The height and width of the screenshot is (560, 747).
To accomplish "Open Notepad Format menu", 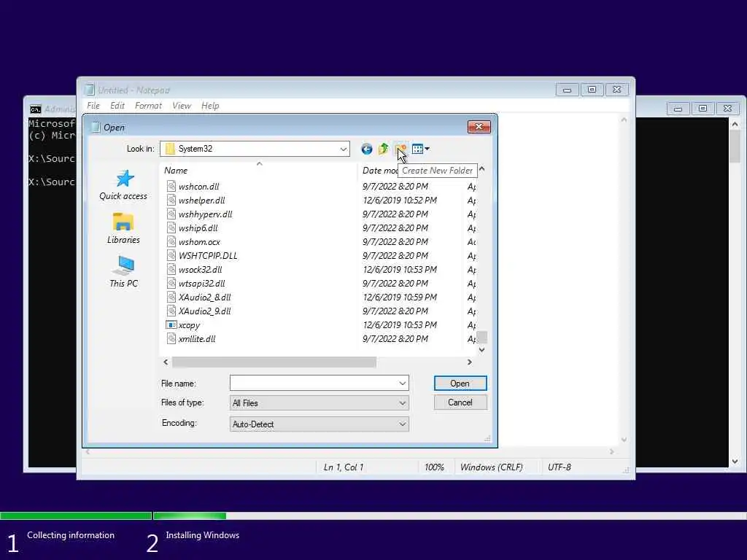I will pyautogui.click(x=148, y=106).
